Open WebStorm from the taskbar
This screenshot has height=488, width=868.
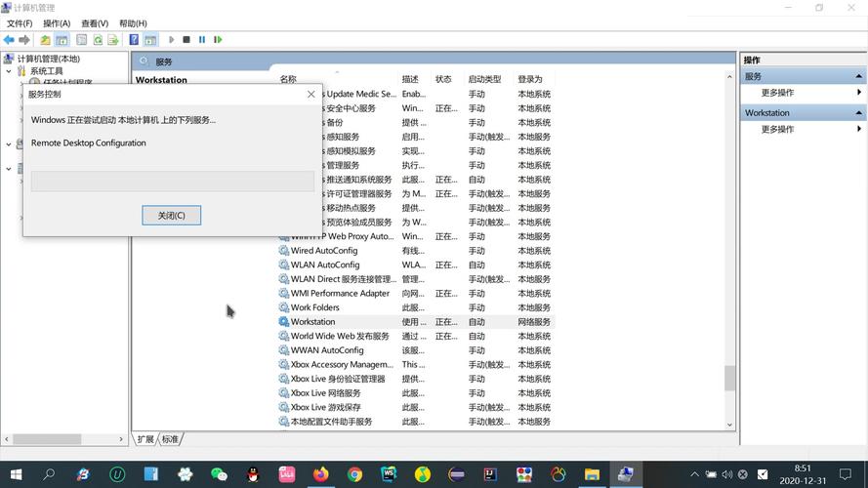[389, 474]
